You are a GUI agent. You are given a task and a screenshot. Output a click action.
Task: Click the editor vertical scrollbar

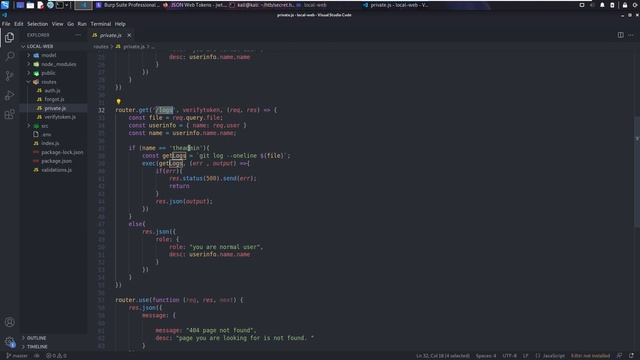pyautogui.click(x=637, y=171)
